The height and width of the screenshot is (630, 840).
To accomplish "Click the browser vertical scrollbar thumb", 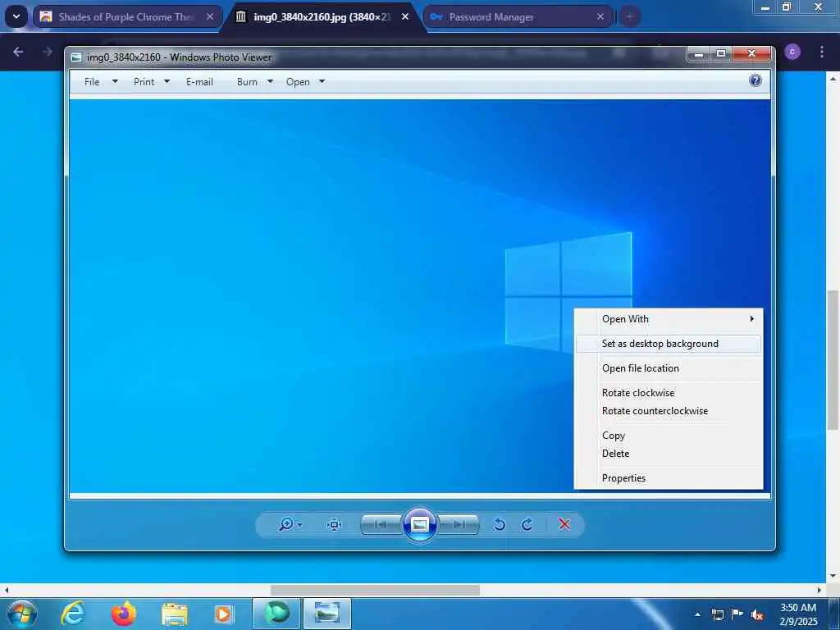I will tap(833, 359).
